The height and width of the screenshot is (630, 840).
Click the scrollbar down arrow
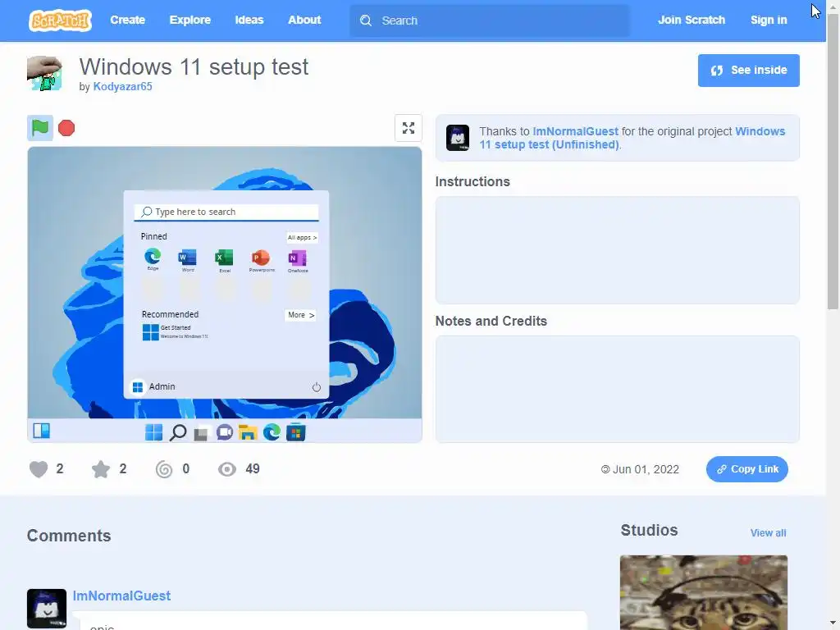(833, 623)
